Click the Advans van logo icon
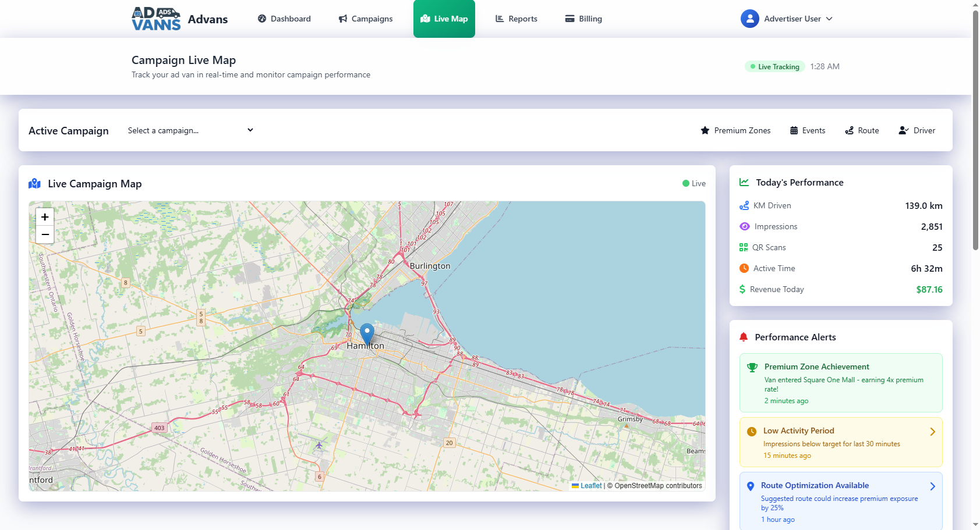 coord(156,19)
